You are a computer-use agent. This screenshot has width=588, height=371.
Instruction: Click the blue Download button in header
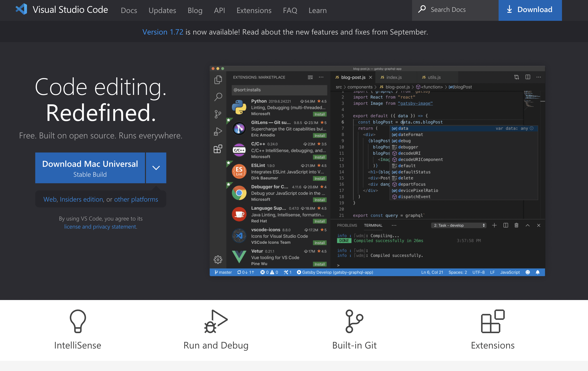coord(530,10)
